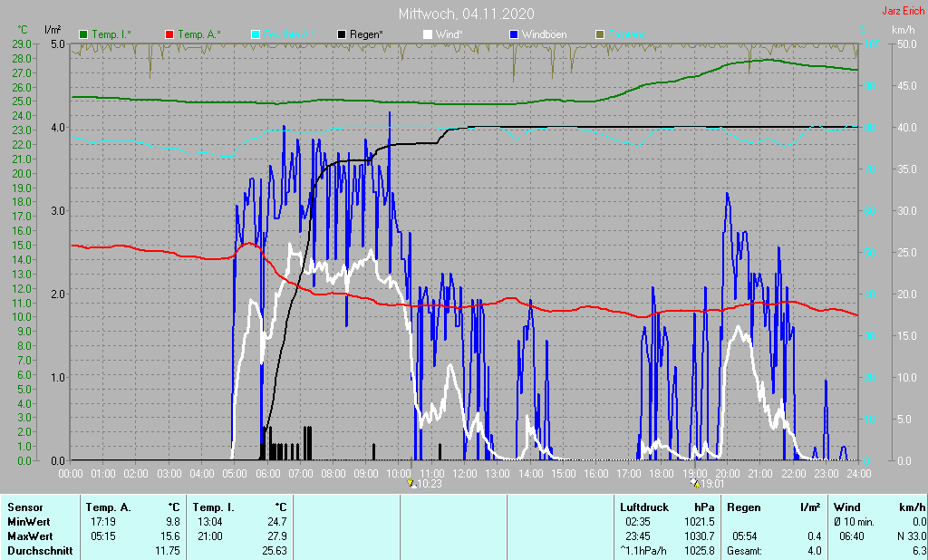
Task: Select the 12:00 tick on time axis
Action: click(x=464, y=473)
